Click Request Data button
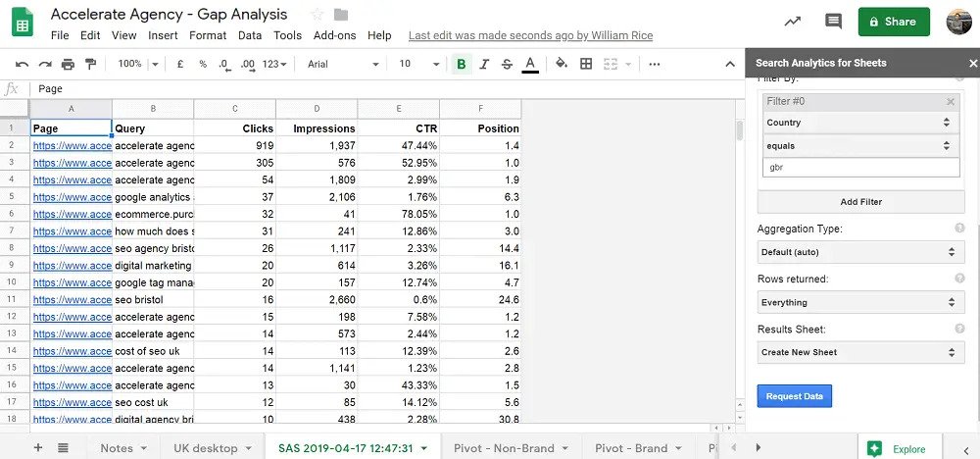 (x=795, y=396)
